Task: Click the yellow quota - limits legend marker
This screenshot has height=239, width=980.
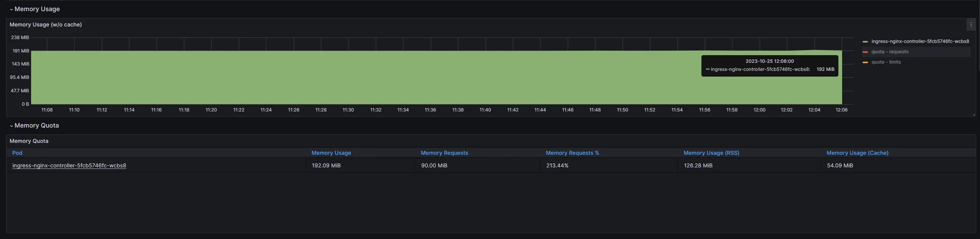Action: pyautogui.click(x=865, y=62)
